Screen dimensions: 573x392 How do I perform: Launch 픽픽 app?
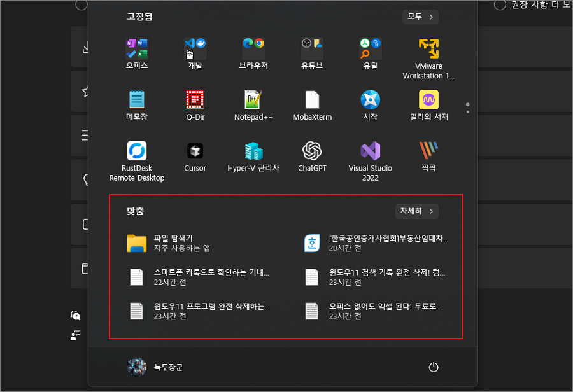pyautogui.click(x=428, y=157)
